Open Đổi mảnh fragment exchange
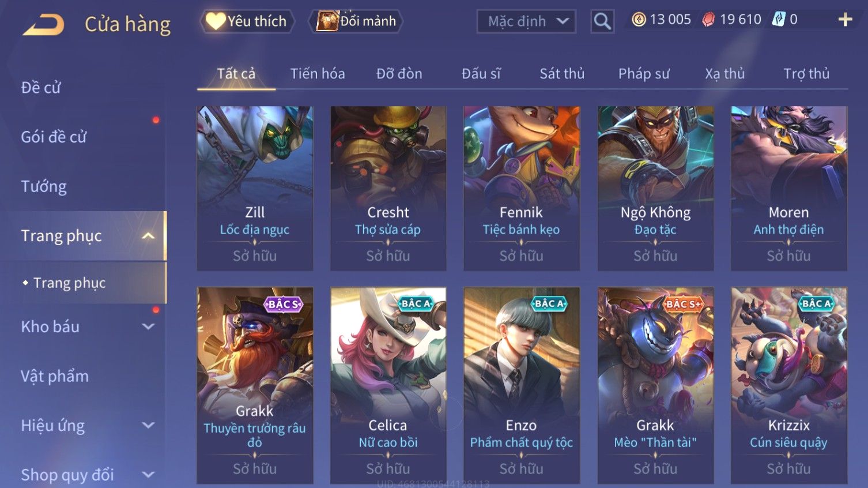This screenshot has width=868, height=488. click(356, 21)
